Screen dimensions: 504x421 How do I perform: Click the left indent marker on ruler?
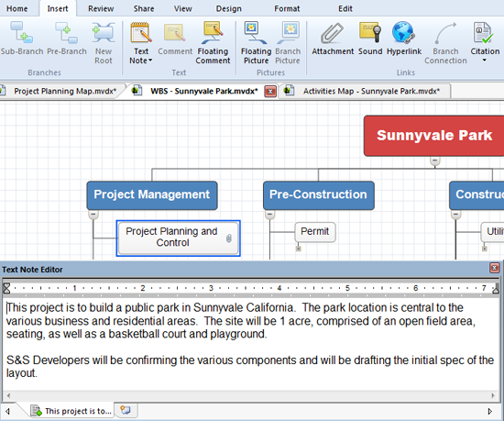[x=6, y=288]
